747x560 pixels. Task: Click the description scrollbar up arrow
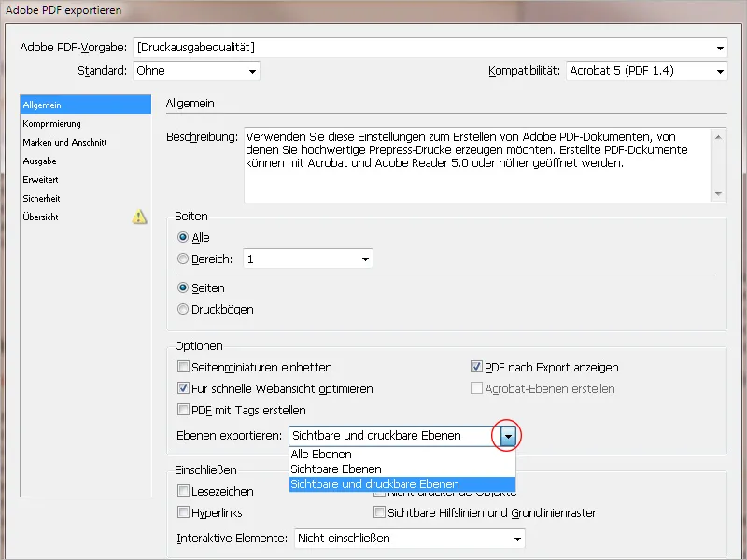coord(718,137)
